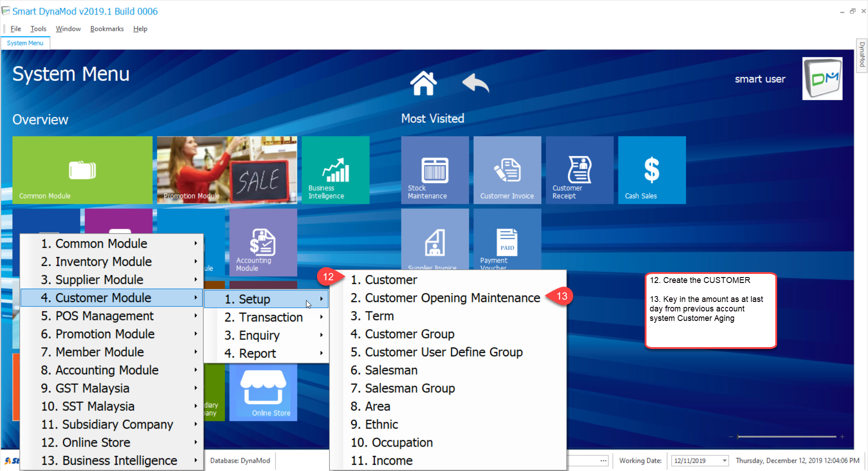Choose 3. Term menu entry
868x471 pixels.
(x=448, y=316)
